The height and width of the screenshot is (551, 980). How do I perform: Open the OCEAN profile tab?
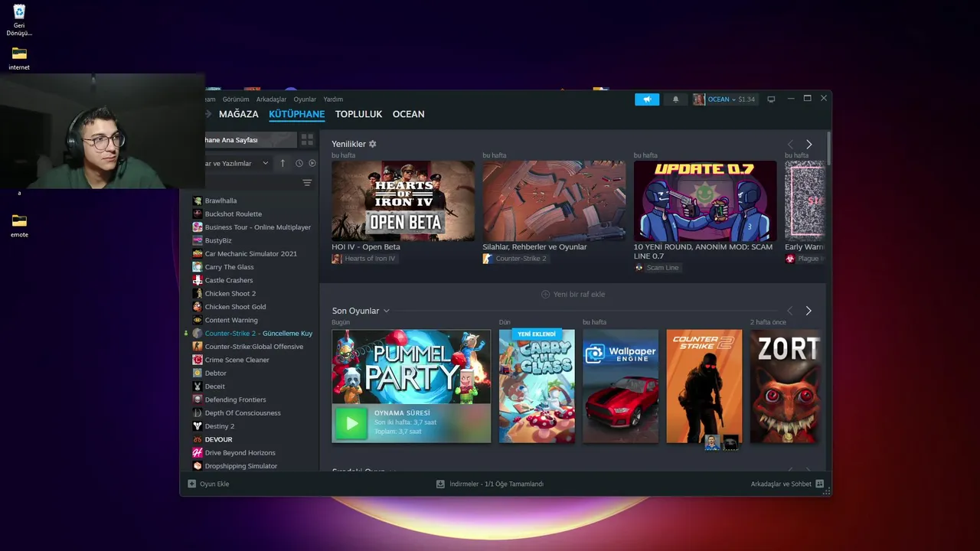408,114
